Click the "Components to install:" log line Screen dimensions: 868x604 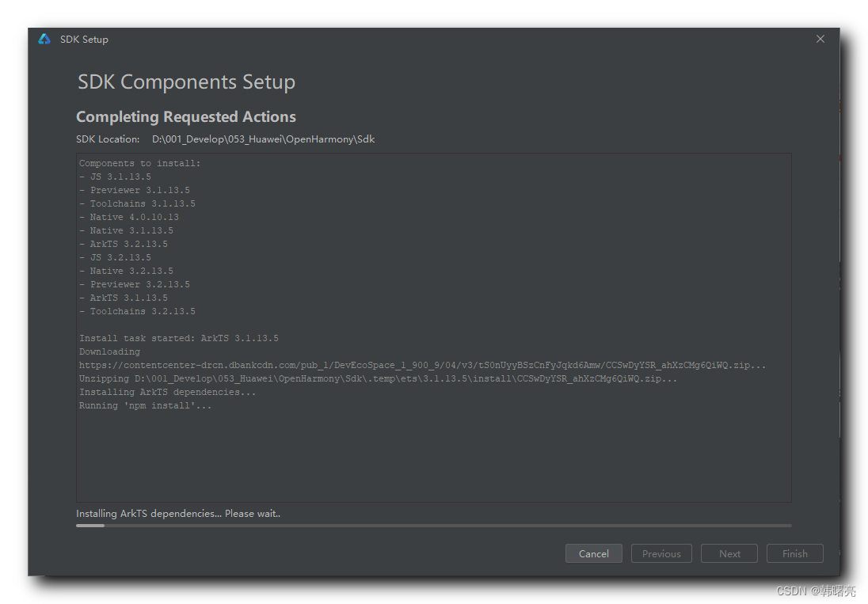(x=140, y=164)
